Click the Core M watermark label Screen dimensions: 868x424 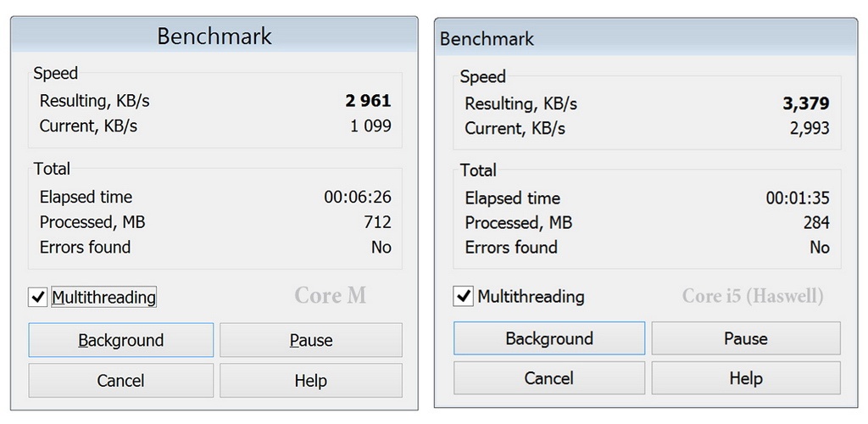pyautogui.click(x=331, y=295)
